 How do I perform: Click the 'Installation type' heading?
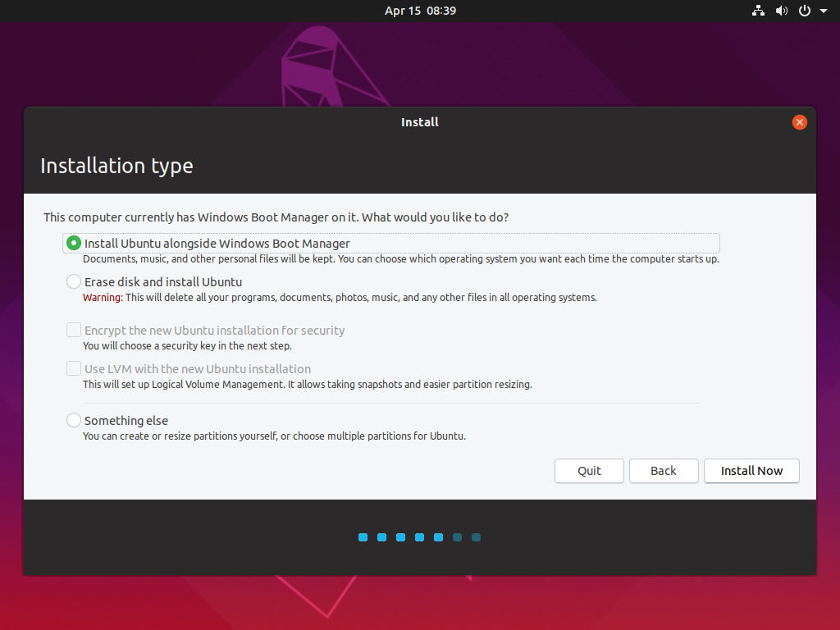click(116, 166)
